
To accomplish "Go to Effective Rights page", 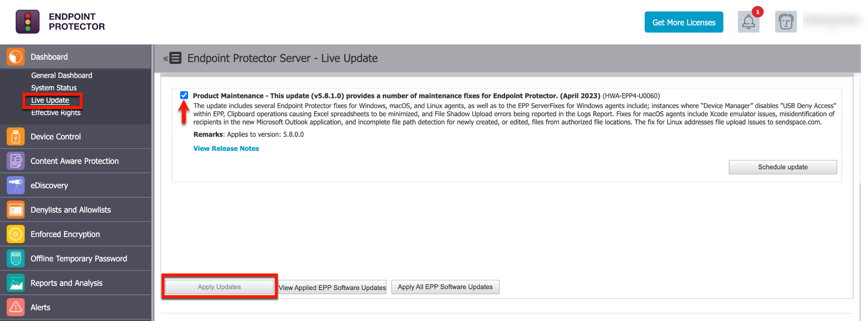I will 56,113.
